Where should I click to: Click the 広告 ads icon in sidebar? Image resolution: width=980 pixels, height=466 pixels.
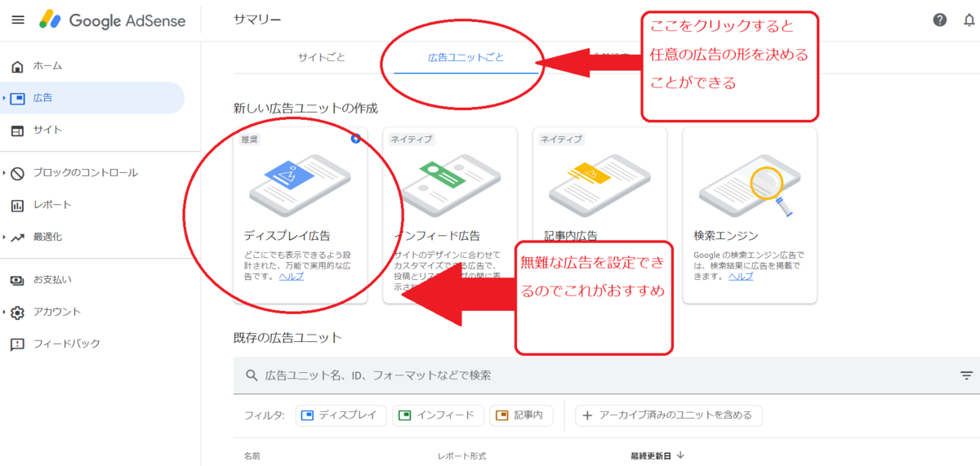tap(18, 98)
